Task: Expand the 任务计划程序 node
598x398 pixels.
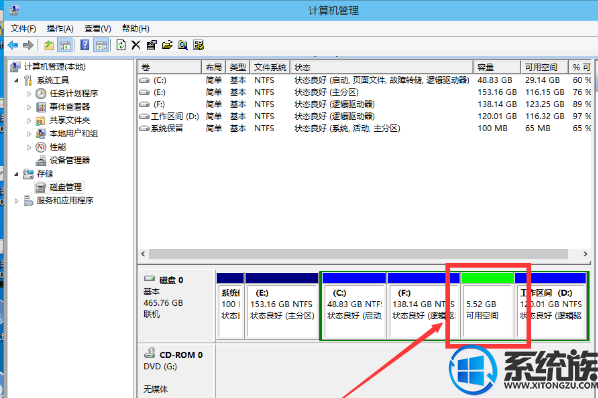Action: point(29,94)
